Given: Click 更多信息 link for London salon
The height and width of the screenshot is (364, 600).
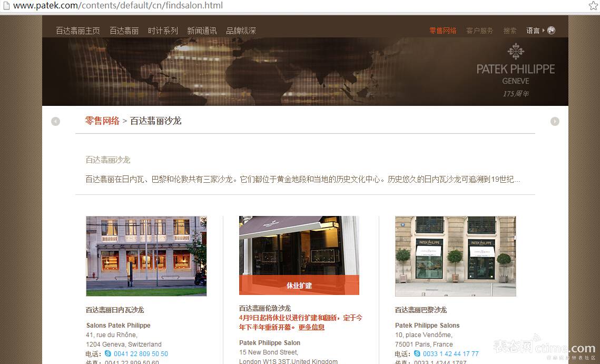Looking at the screenshot, I should click(311, 327).
